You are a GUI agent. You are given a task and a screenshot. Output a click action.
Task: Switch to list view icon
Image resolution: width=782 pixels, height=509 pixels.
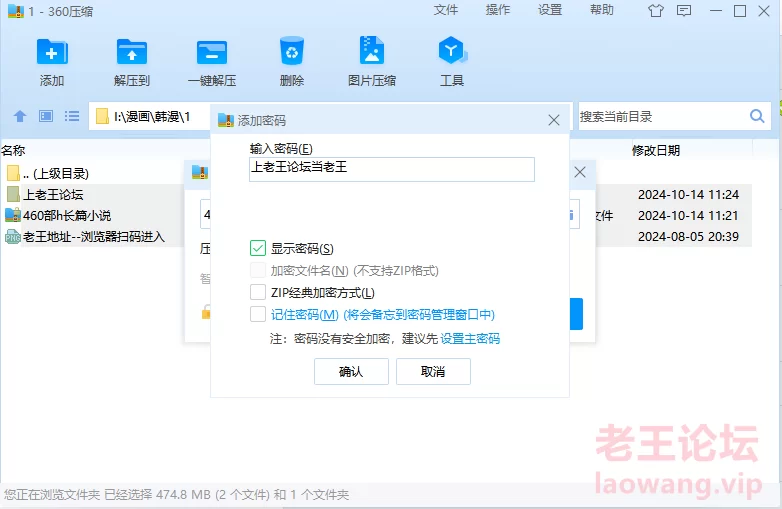click(x=72, y=117)
